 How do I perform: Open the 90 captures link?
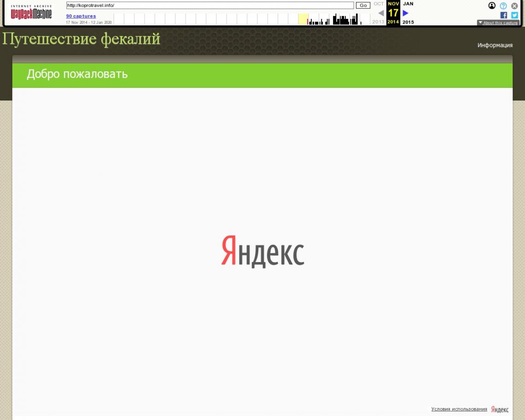[x=81, y=16]
